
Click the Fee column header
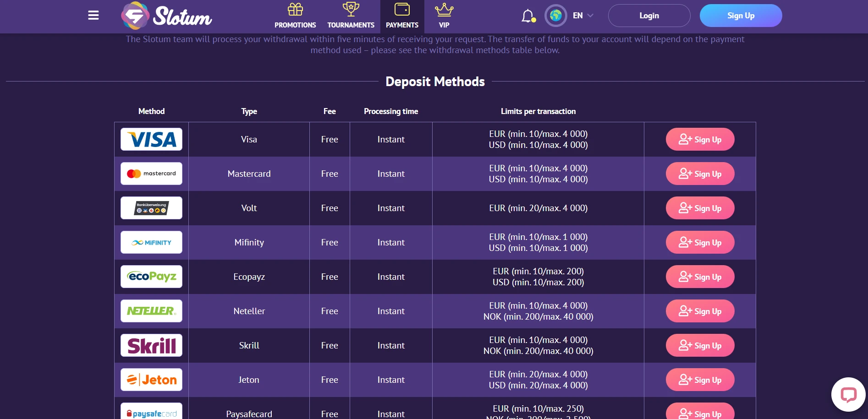click(x=330, y=111)
